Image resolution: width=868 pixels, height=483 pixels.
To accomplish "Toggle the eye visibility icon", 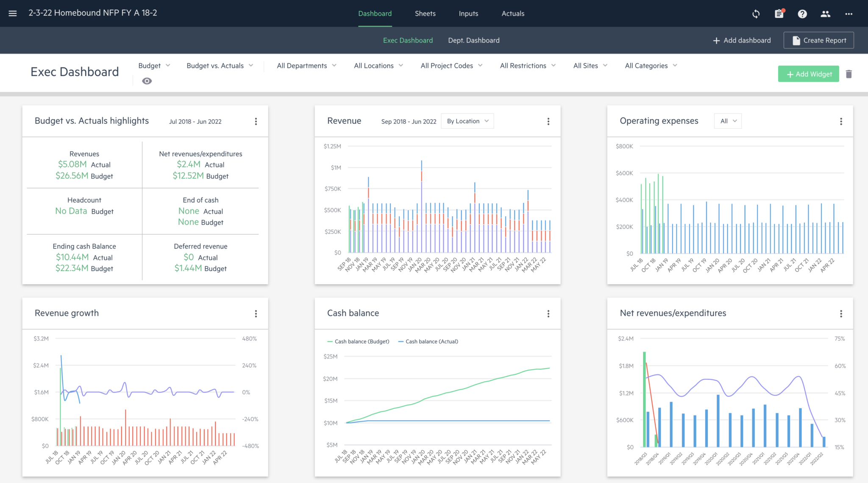I will point(147,81).
